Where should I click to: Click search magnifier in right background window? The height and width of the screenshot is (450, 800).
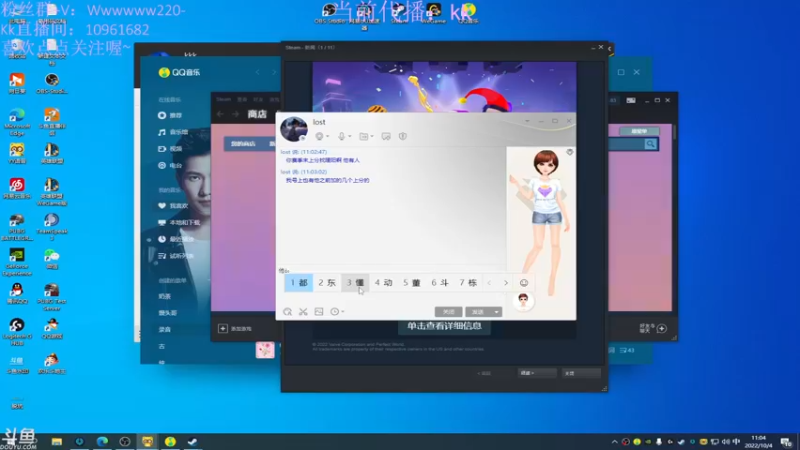650,144
